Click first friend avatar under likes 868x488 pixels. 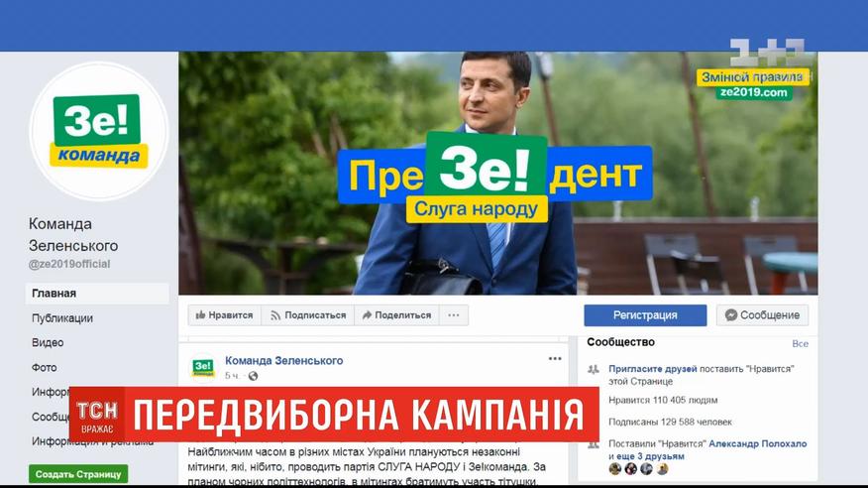615,469
